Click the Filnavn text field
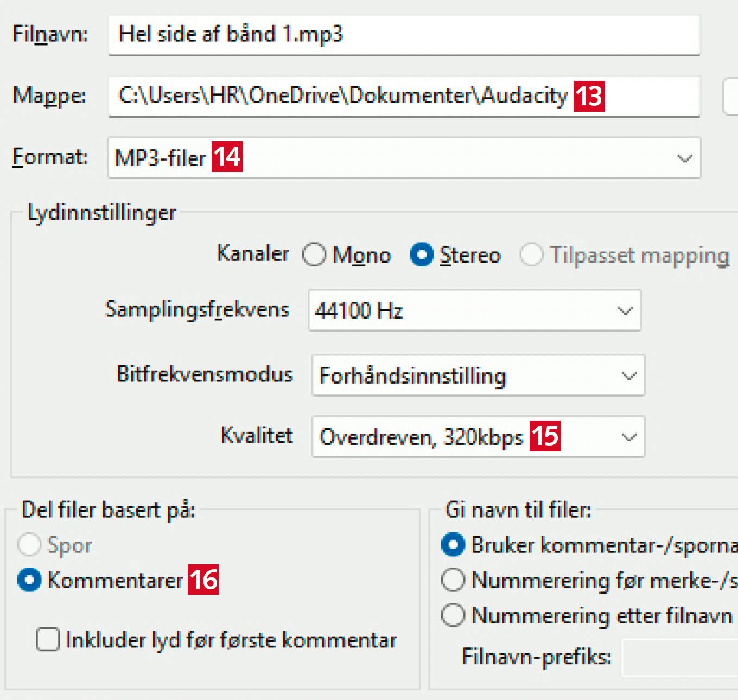Viewport: 738px width, 700px height. pos(403,35)
